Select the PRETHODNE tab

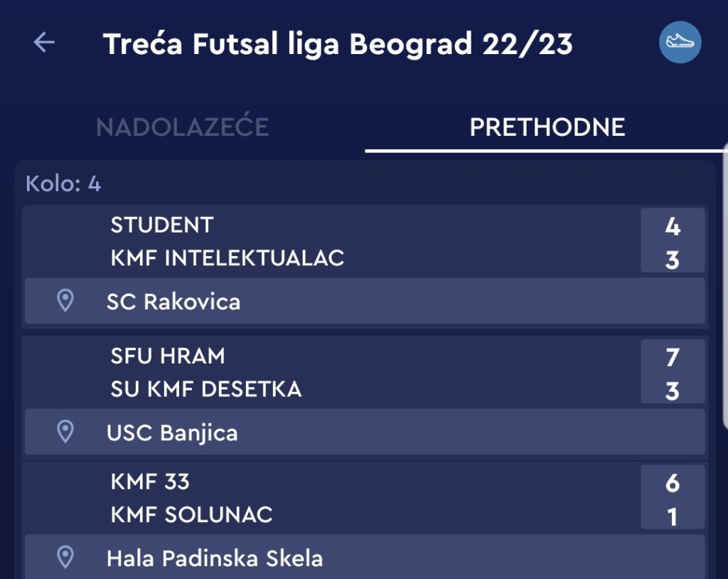547,127
